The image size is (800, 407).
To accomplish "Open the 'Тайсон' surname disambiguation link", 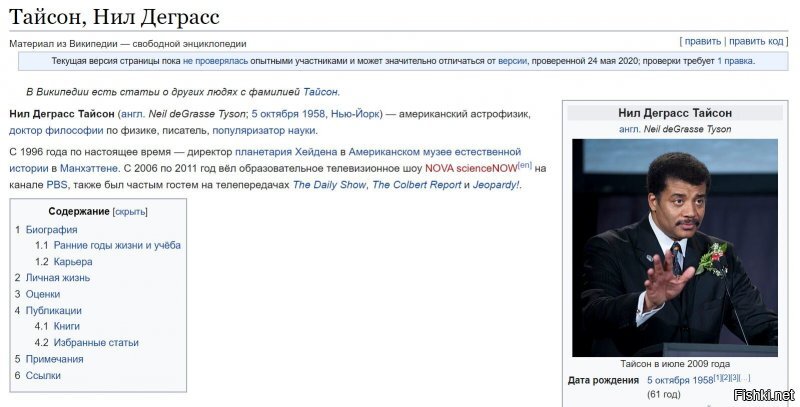I will click(320, 92).
